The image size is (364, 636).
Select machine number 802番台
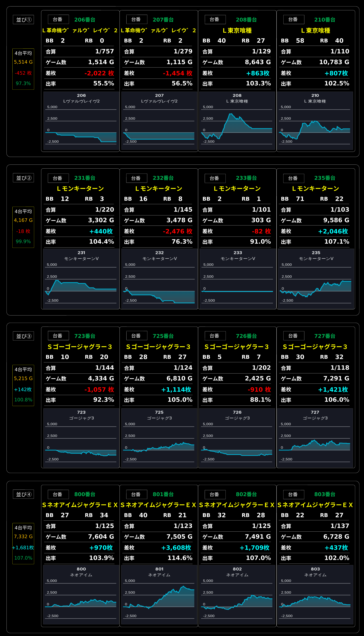click(x=246, y=494)
